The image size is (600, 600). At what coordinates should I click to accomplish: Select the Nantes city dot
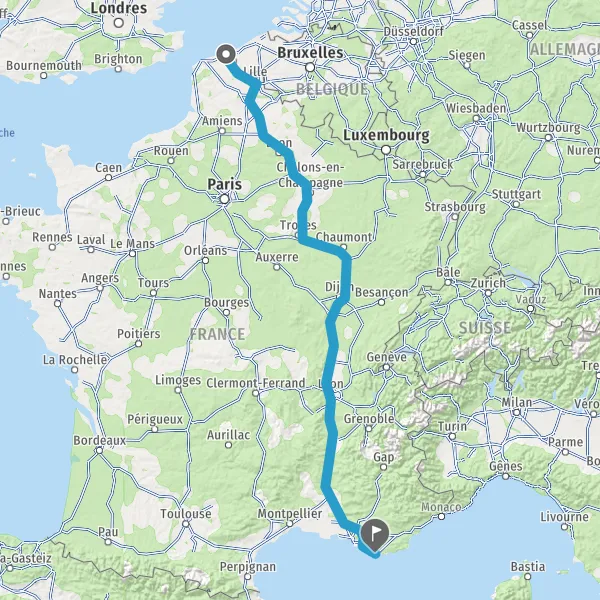point(57,304)
